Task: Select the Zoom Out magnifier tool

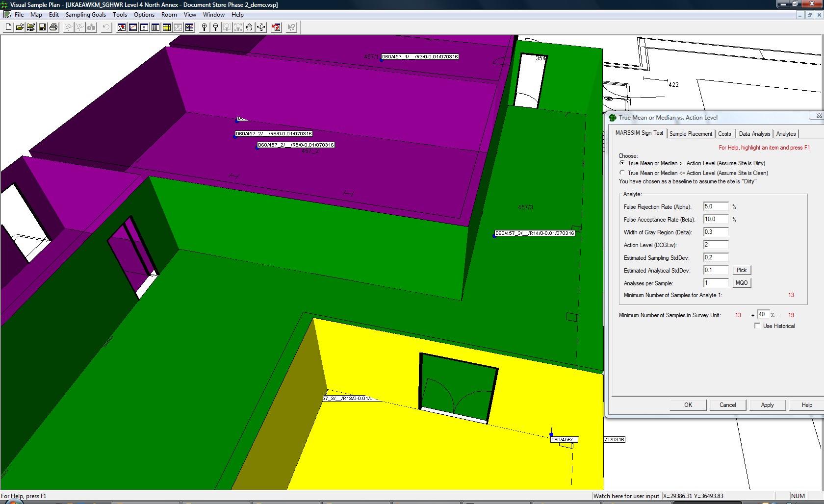Action: [x=215, y=27]
